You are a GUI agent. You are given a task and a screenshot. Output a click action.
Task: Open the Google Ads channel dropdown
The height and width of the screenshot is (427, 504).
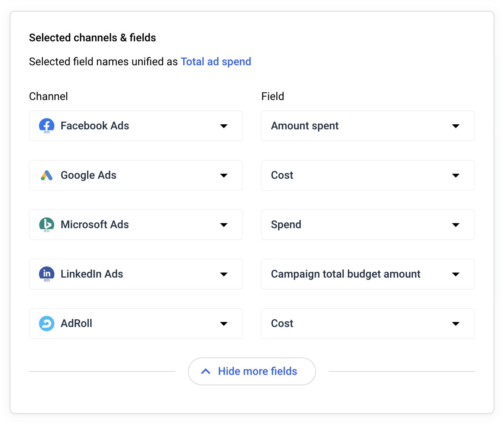224,175
